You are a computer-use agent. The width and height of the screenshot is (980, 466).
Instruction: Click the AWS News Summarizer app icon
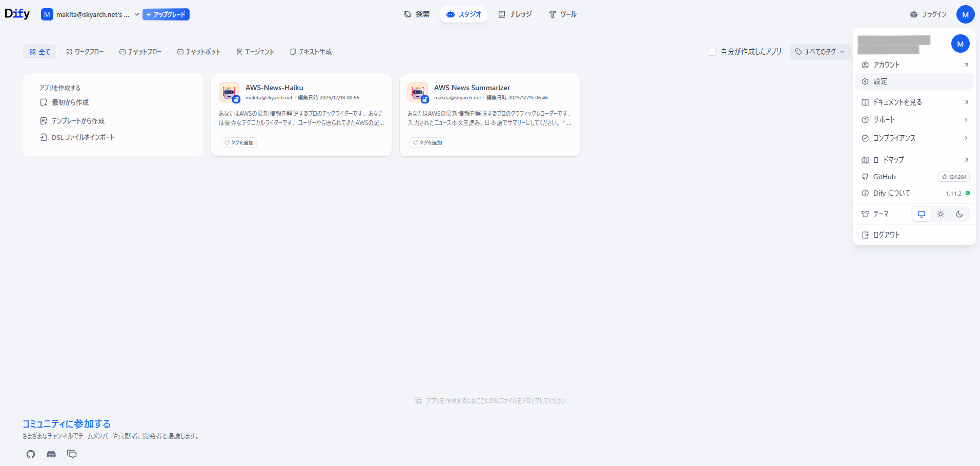tap(417, 92)
